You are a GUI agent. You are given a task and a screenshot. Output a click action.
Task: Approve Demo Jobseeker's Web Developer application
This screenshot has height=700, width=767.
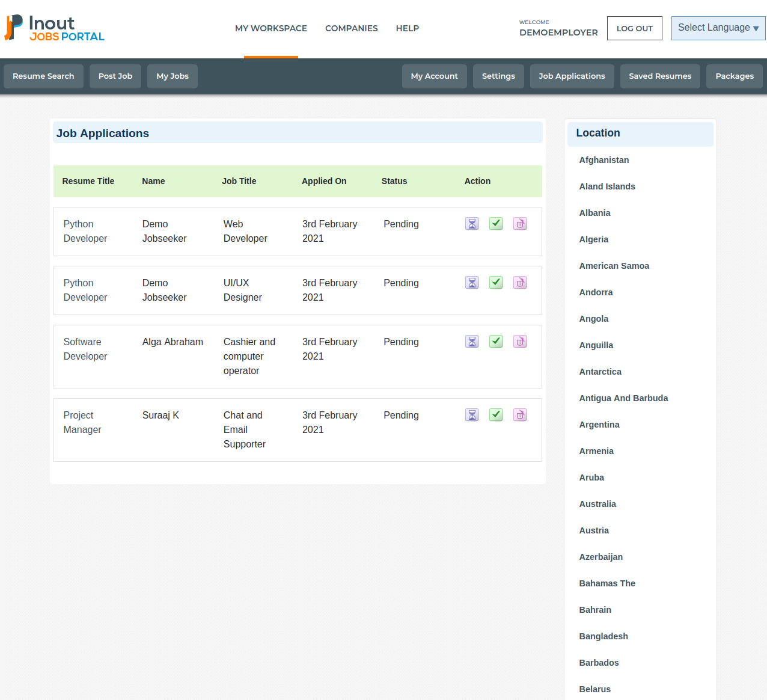tap(495, 223)
